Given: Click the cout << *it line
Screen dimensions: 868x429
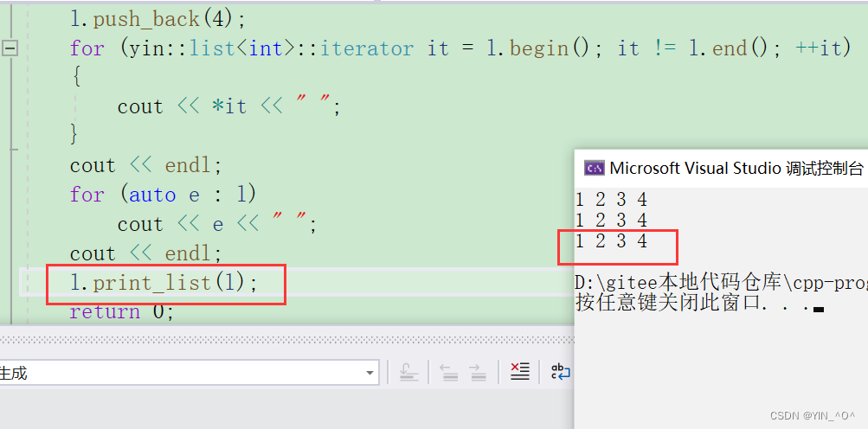Looking at the screenshot, I should [x=228, y=106].
